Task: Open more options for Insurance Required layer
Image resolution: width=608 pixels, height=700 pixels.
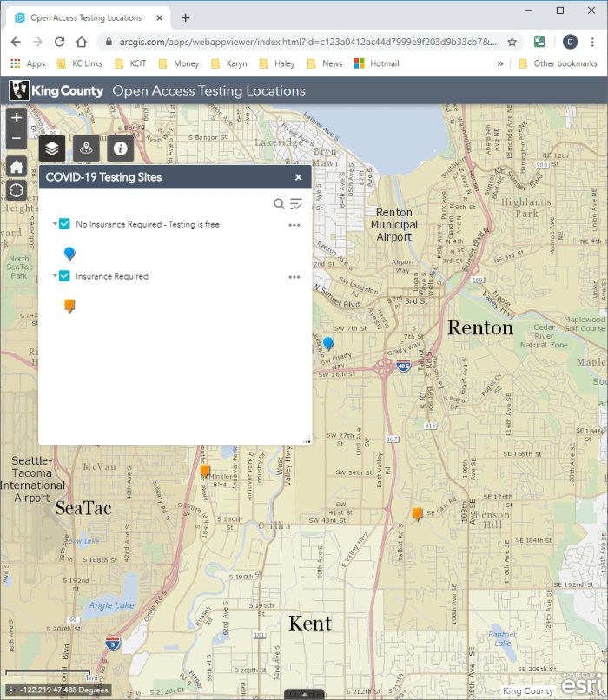Action: click(x=294, y=277)
